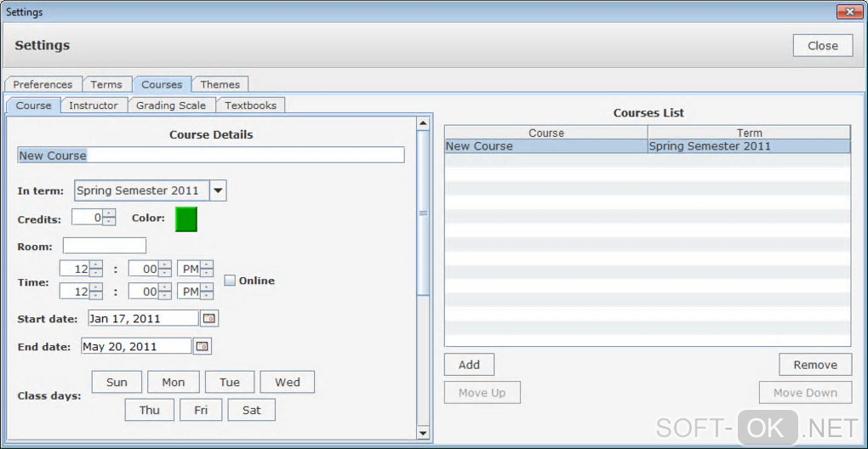Toggle Sun class day
Image resolution: width=868 pixels, height=449 pixels.
(x=117, y=382)
